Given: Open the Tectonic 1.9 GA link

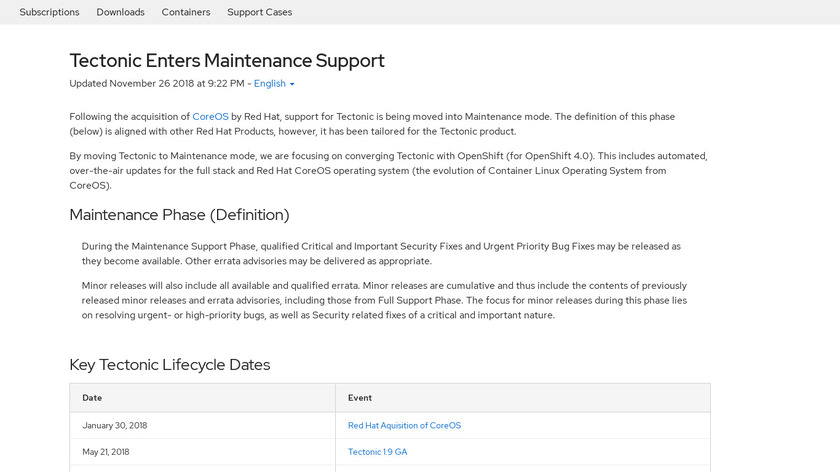Looking at the screenshot, I should coord(377,452).
